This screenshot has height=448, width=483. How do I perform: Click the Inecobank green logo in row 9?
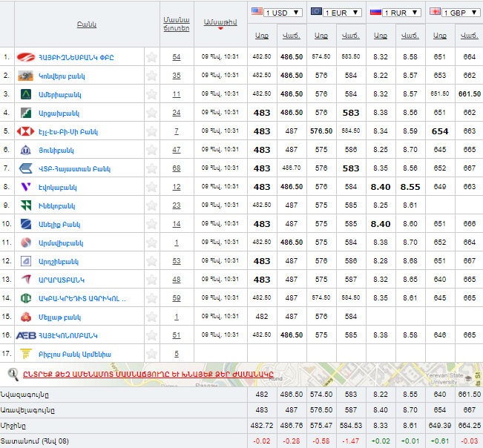[x=26, y=205]
